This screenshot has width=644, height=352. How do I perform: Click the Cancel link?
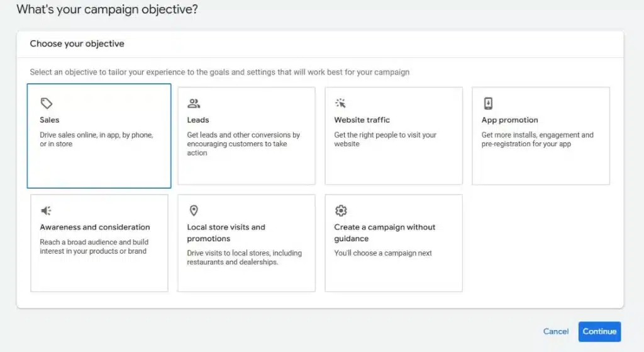click(556, 331)
